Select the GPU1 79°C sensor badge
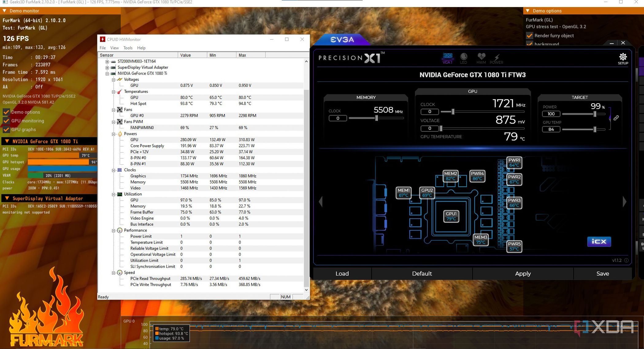The image size is (644, 349). point(451,216)
